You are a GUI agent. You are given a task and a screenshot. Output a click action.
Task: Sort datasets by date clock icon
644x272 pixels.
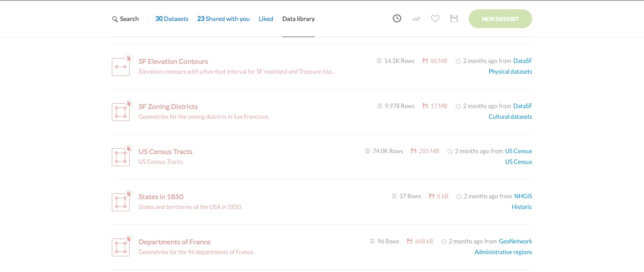[397, 19]
